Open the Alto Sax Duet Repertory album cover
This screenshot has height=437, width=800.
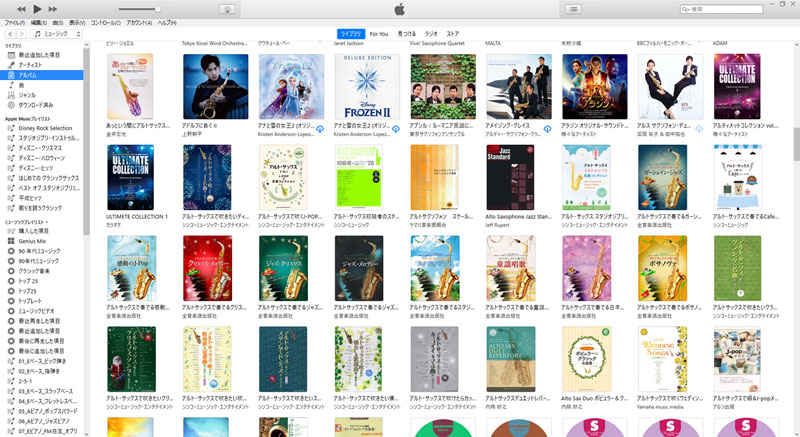511,359
